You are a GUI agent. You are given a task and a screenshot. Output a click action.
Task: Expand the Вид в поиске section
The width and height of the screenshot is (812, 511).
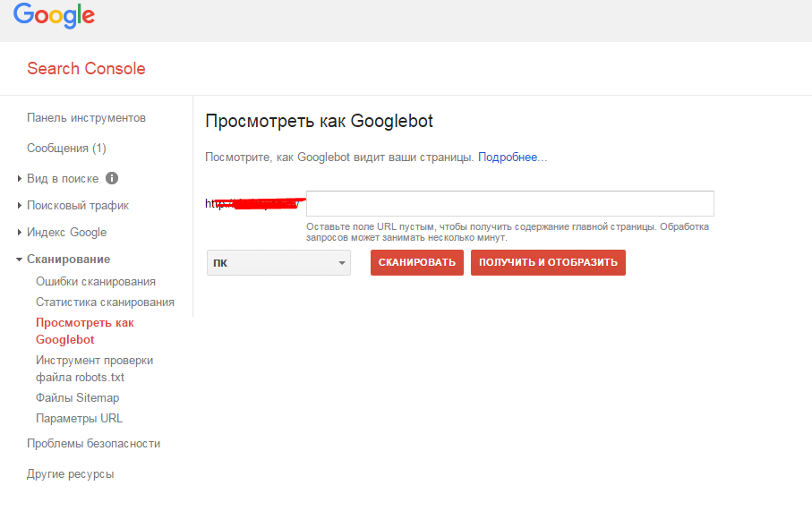pos(63,178)
